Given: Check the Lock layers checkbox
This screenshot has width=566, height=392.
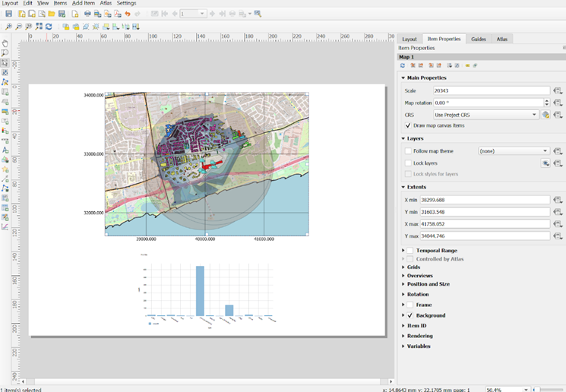Looking at the screenshot, I should point(409,163).
